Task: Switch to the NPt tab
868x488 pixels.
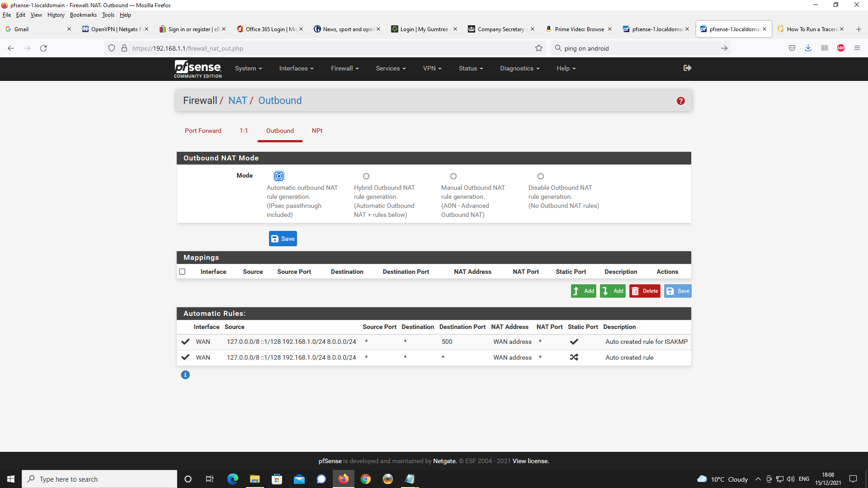Action: point(317,131)
